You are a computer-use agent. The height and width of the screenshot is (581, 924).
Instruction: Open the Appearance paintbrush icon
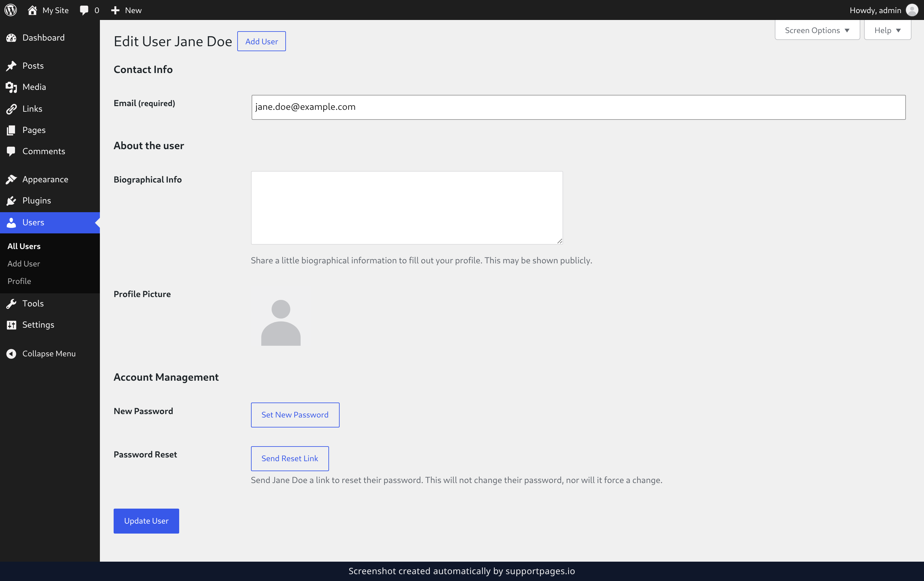pyautogui.click(x=11, y=179)
